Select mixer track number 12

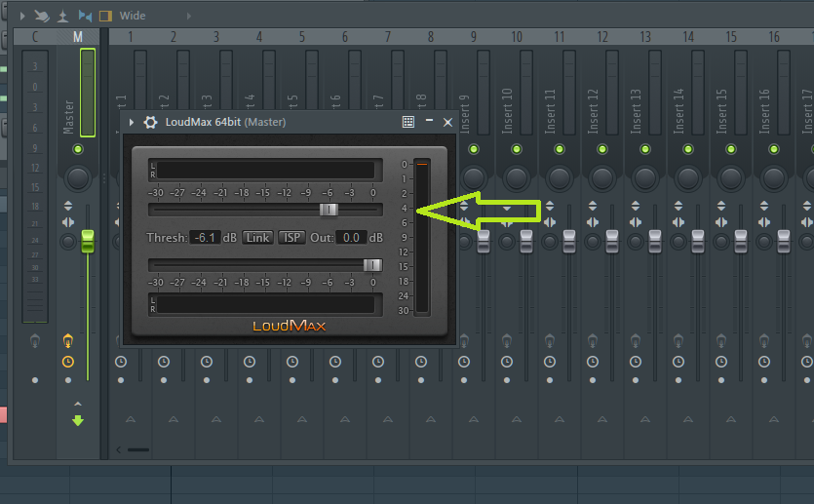click(x=602, y=37)
